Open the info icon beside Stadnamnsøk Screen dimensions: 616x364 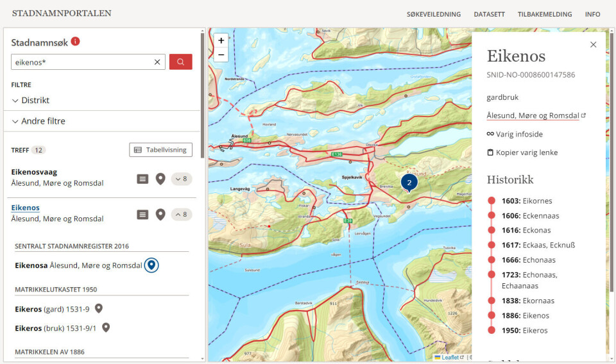tap(76, 42)
